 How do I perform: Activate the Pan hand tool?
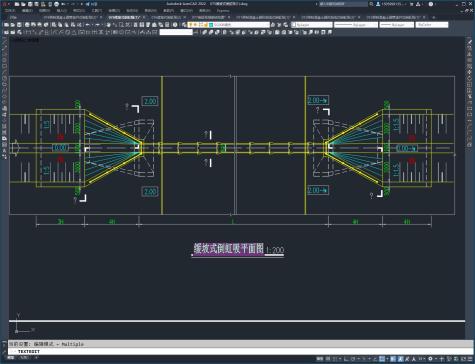coord(108,25)
